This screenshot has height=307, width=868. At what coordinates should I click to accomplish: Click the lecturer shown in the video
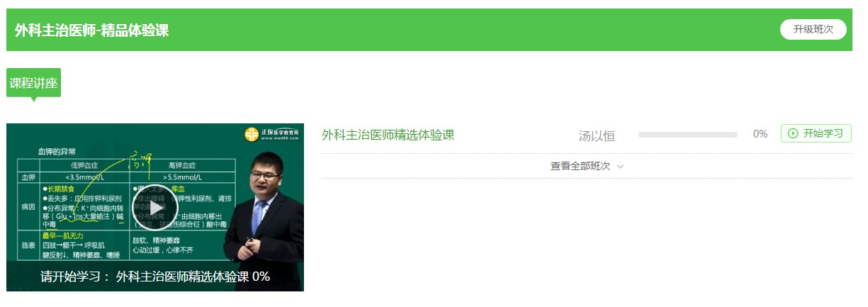tap(263, 221)
